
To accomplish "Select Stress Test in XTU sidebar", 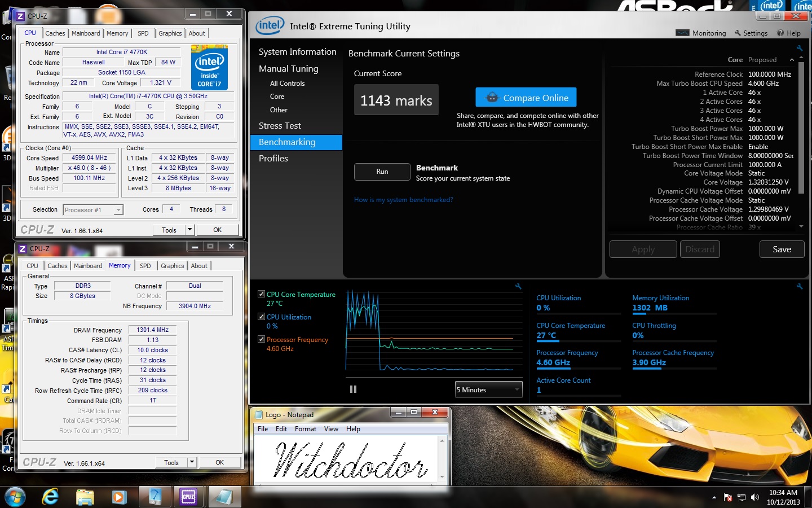I will pos(280,126).
